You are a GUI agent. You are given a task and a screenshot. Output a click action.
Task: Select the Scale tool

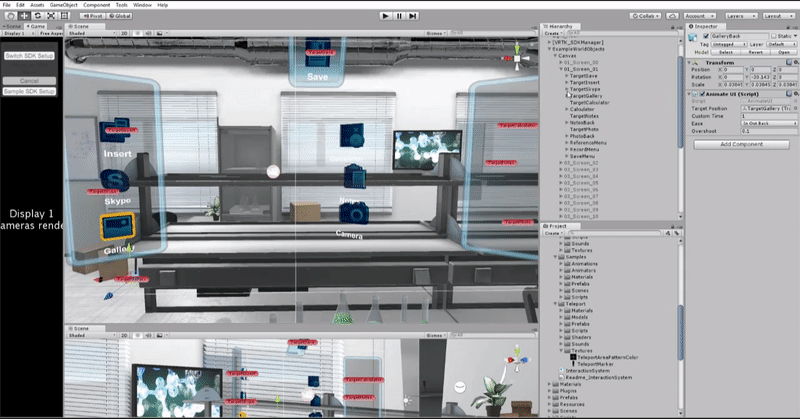point(51,16)
